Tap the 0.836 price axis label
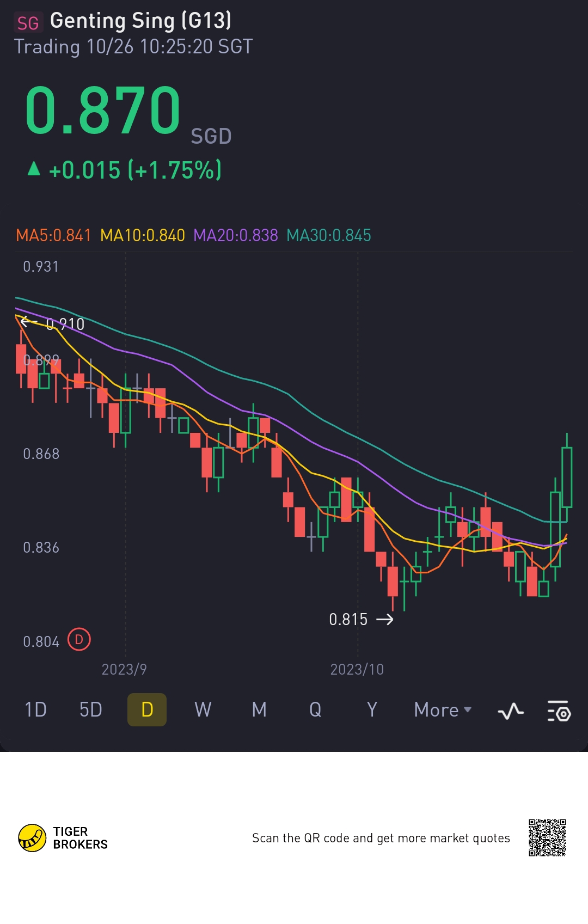Image resolution: width=588 pixels, height=924 pixels. pos(41,547)
